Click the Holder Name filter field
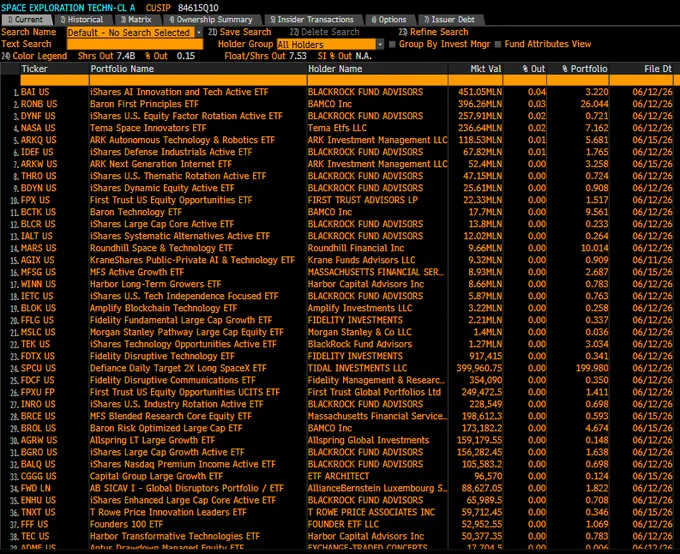The width and height of the screenshot is (680, 554). (x=377, y=80)
